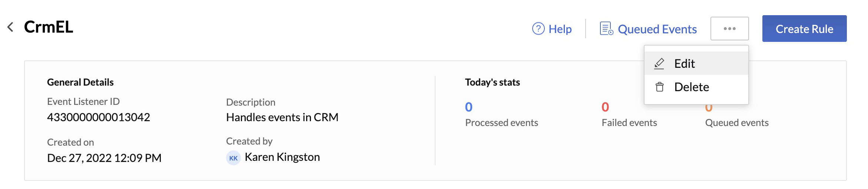Click the Created on date value

click(104, 158)
